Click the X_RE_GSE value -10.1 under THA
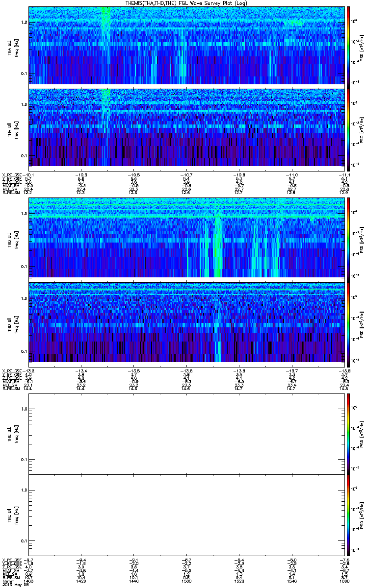This screenshot has height=588, width=368. tap(28, 175)
